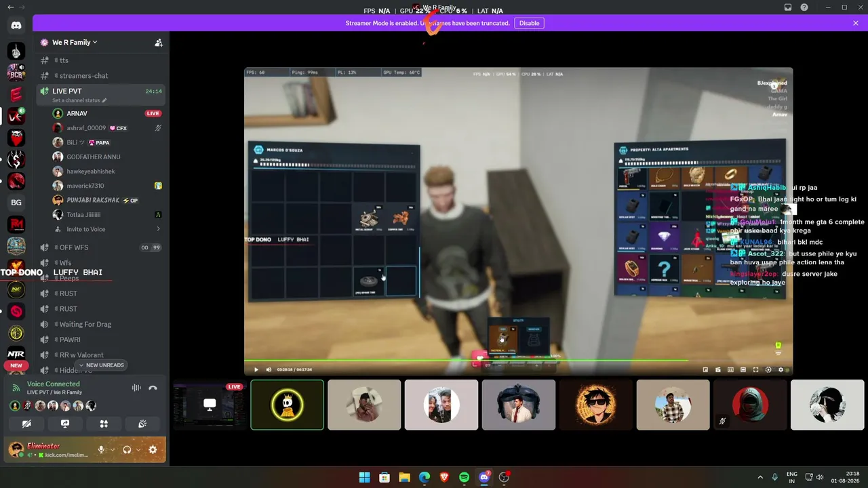This screenshot has height=488, width=868.
Task: Open the streamers-chat text channel
Action: pos(102,76)
